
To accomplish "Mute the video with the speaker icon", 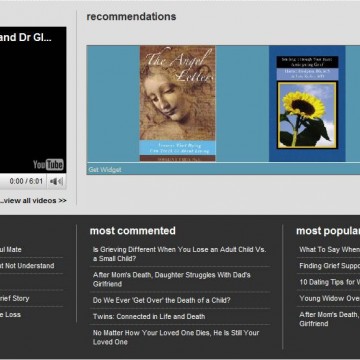I will click(x=56, y=182).
